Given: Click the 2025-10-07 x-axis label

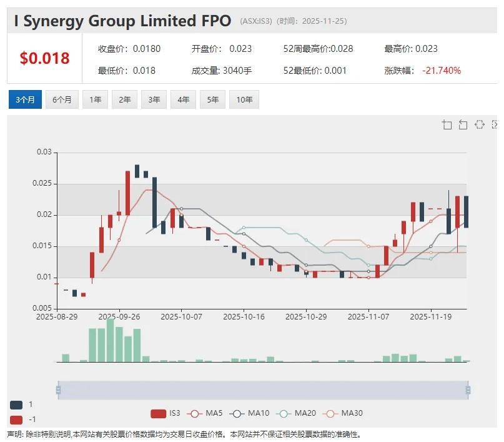Looking at the screenshot, I should (181, 317).
